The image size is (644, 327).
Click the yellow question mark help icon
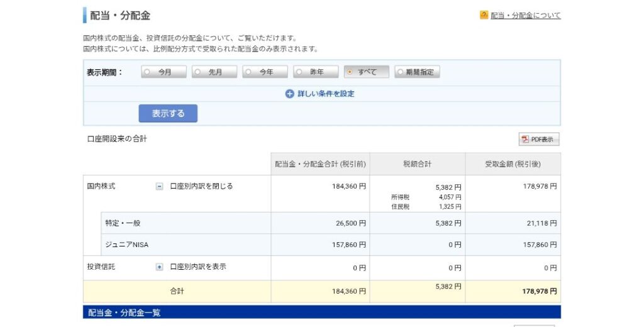pos(484,15)
